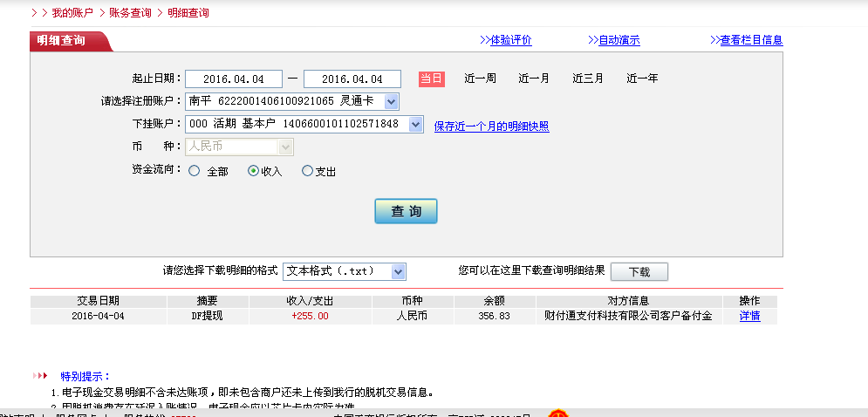
Task: Click 保存近一个月的明细快照 link
Action: pyautogui.click(x=491, y=126)
